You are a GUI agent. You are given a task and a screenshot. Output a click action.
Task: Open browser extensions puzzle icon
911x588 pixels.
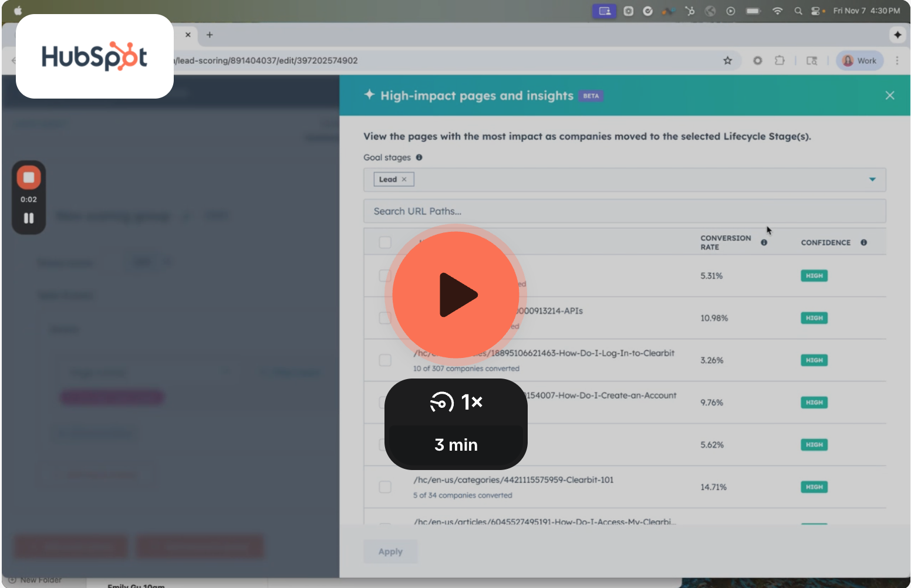click(780, 60)
